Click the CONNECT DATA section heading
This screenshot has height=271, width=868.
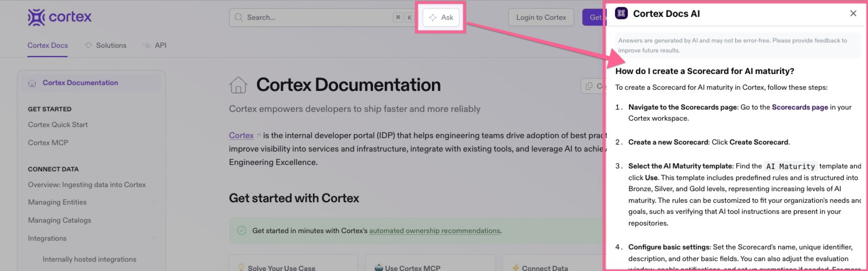(53, 170)
